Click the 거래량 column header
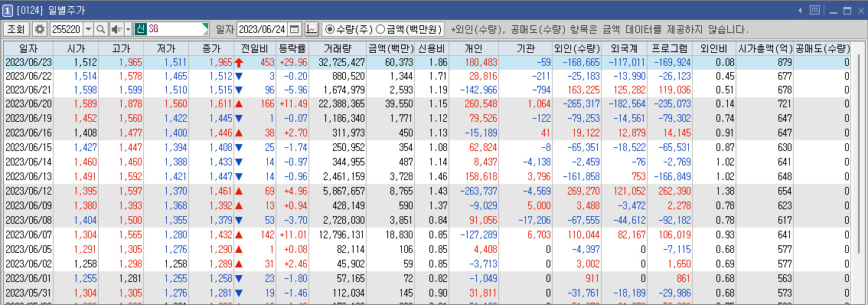The width and height of the screenshot is (868, 305). pos(338,48)
